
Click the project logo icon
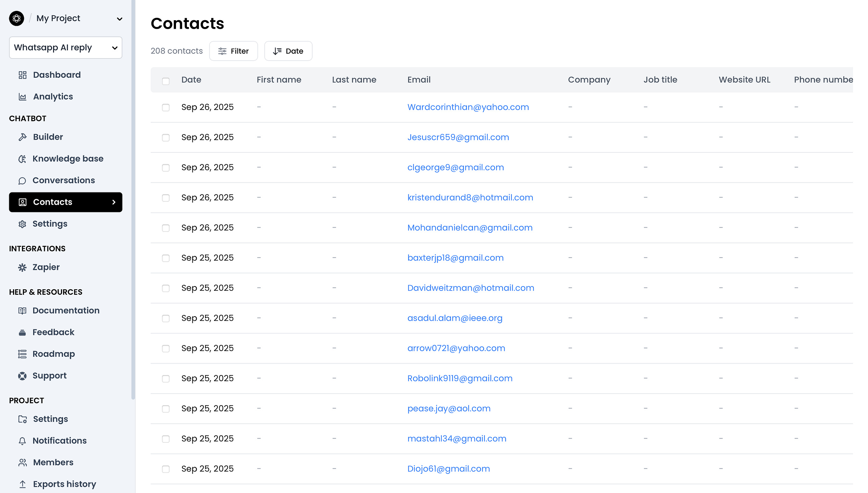(x=16, y=18)
